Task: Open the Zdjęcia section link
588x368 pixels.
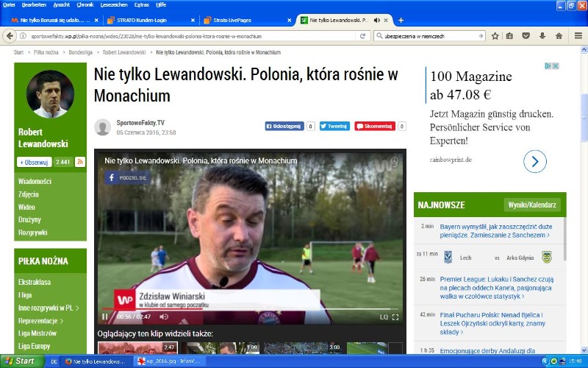Action: coord(28,194)
